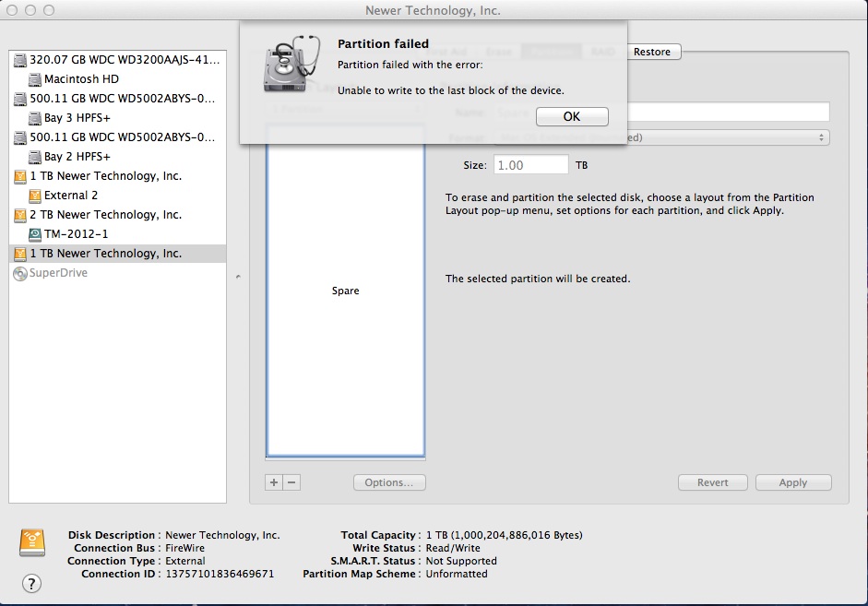This screenshot has height=606, width=868.
Task: Click the Revert button
Action: (712, 482)
